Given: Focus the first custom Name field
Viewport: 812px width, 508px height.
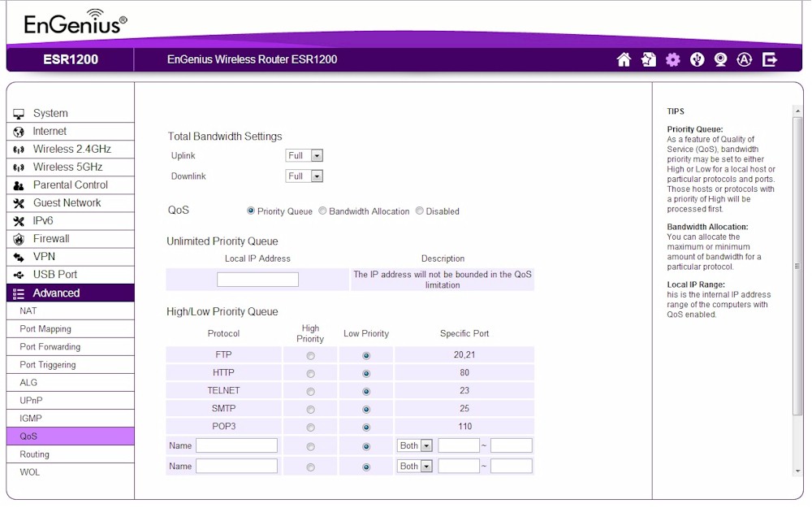Looking at the screenshot, I should (236, 445).
